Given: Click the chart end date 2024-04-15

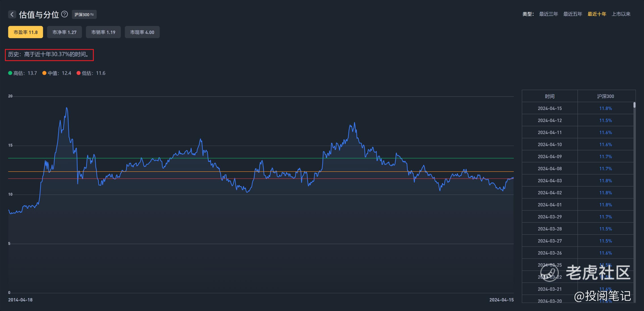Looking at the screenshot, I should click(x=501, y=300).
